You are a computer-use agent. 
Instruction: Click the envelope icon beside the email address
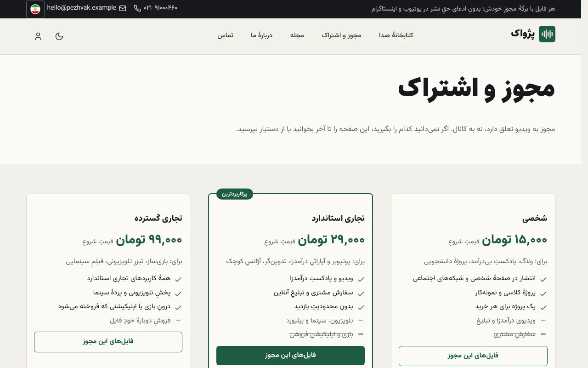click(x=123, y=8)
